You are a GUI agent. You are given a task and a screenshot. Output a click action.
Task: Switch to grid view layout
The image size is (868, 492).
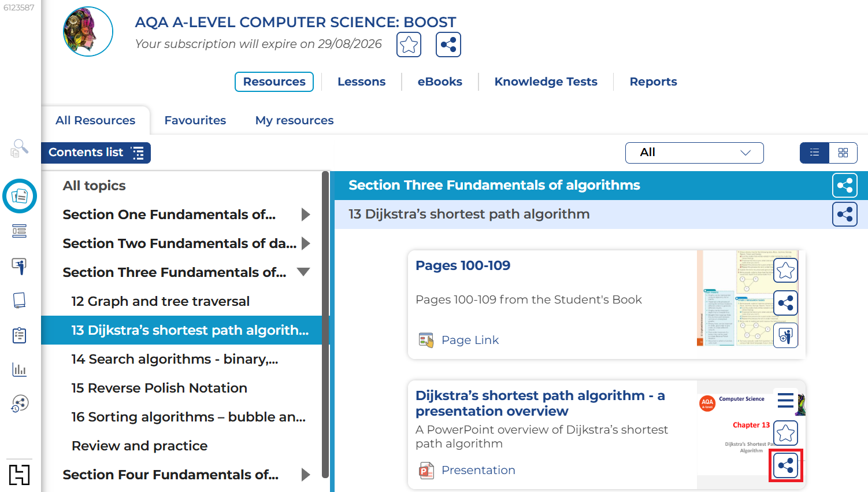coord(843,153)
